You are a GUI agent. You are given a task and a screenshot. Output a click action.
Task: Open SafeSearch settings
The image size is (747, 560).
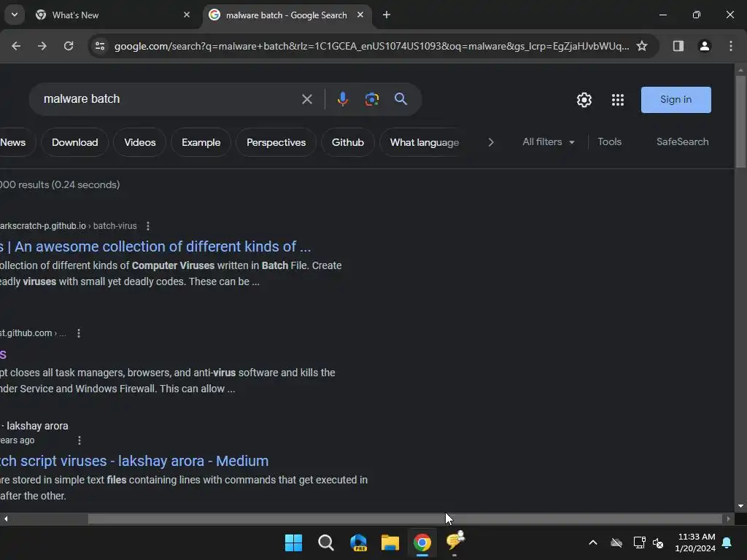[682, 142]
